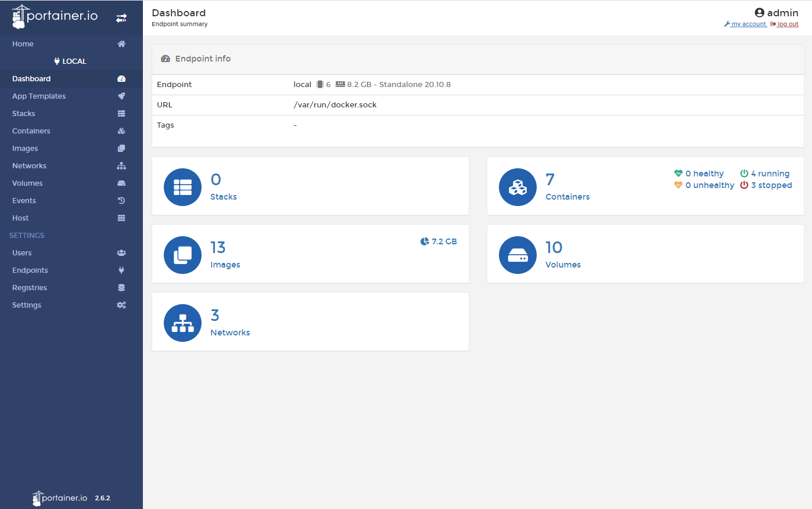Open the 10 Volumes dashboard tile
This screenshot has height=509, width=812.
click(x=645, y=254)
